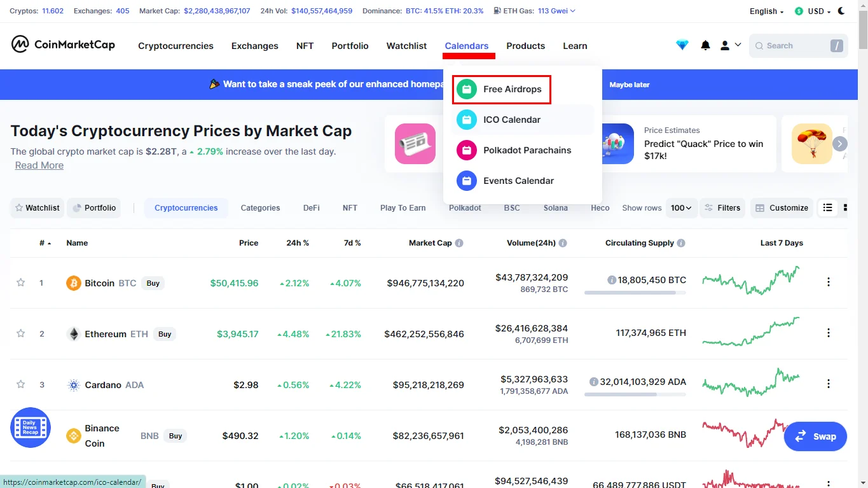Click the Cardano coin logo
868x488 pixels.
point(74,385)
